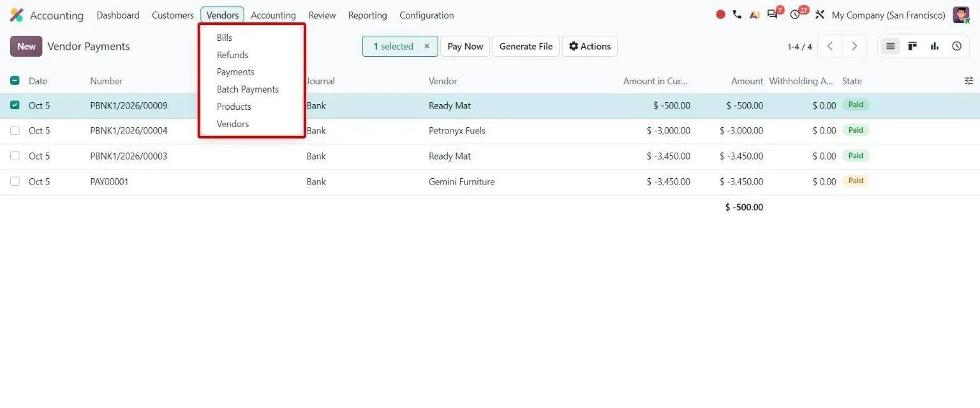Select Bills from the Vendors menu

pyautogui.click(x=225, y=38)
